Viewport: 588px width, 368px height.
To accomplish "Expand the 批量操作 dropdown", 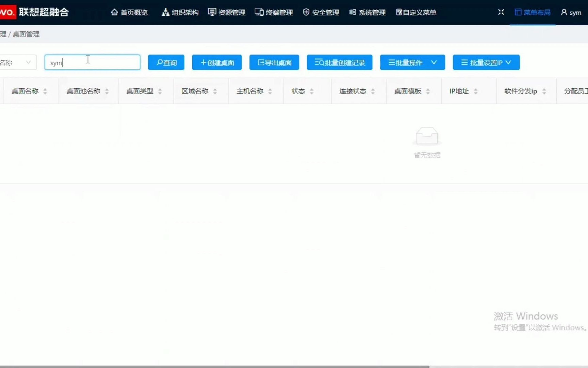I will coord(412,62).
